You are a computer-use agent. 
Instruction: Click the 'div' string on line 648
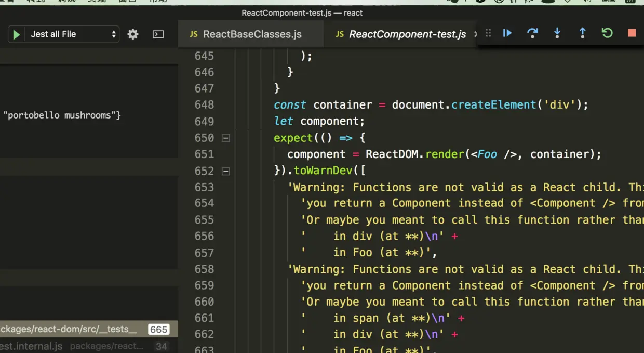click(559, 104)
